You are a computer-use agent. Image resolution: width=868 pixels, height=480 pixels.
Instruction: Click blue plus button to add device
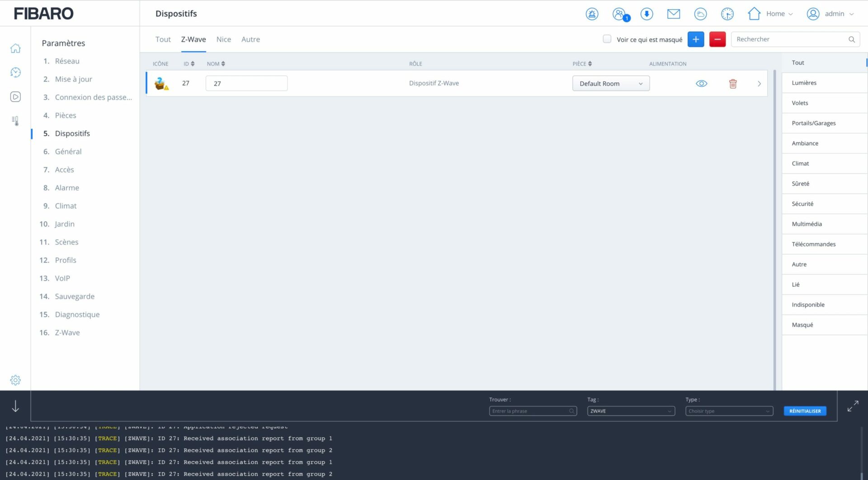coord(696,39)
